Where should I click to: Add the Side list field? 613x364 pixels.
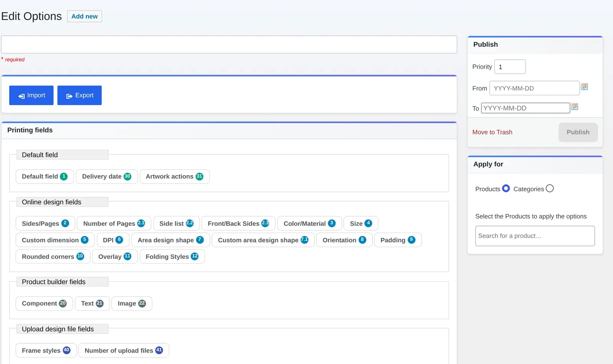tap(177, 224)
